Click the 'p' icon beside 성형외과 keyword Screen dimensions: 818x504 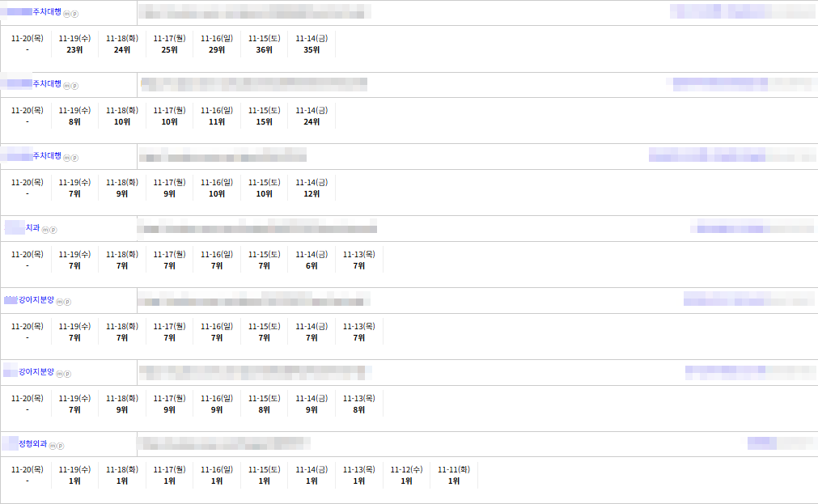point(61,446)
